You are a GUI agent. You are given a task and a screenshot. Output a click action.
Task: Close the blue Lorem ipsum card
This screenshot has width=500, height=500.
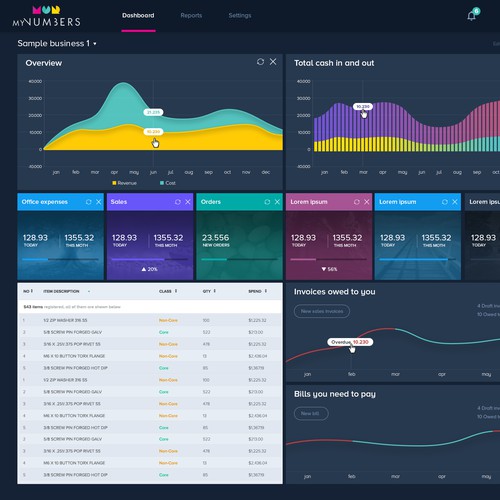click(455, 202)
